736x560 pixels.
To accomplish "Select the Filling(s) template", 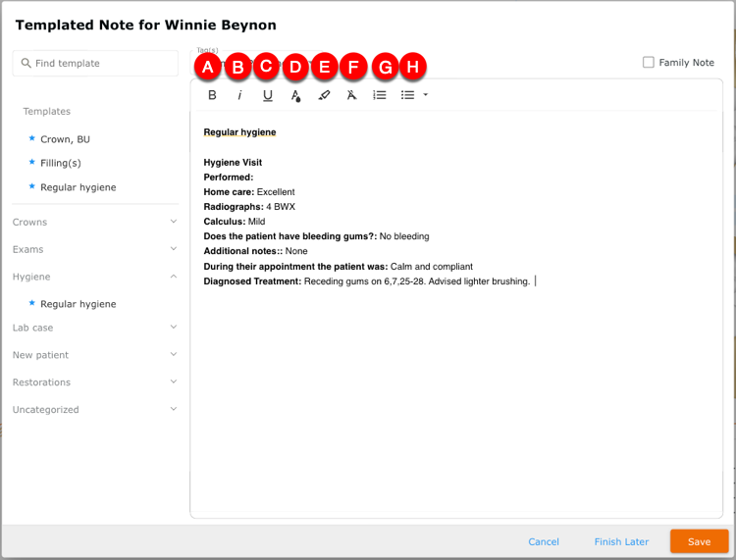I will click(x=61, y=163).
